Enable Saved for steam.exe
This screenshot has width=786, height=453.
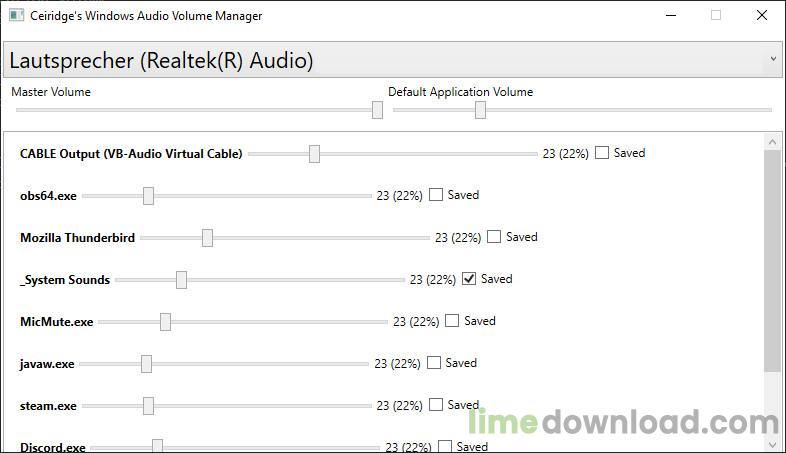436,405
